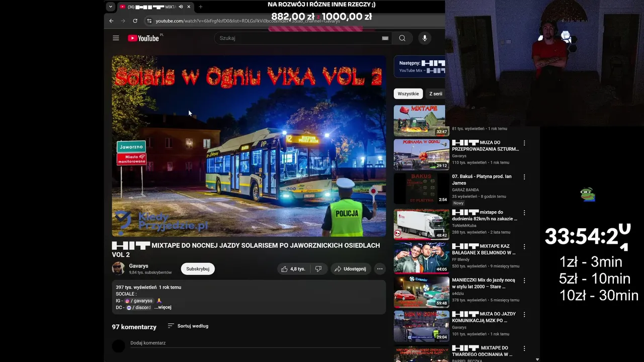Click the browser address bar URL

tap(248, 21)
